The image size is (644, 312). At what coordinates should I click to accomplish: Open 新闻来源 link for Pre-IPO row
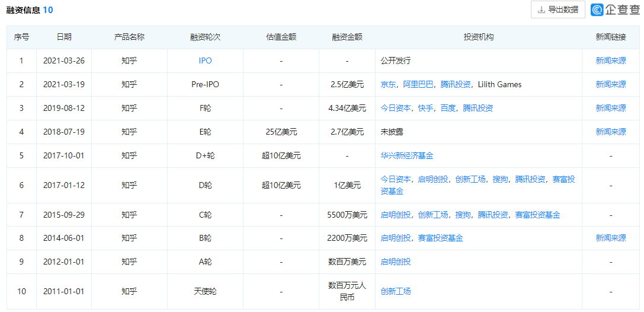click(611, 85)
